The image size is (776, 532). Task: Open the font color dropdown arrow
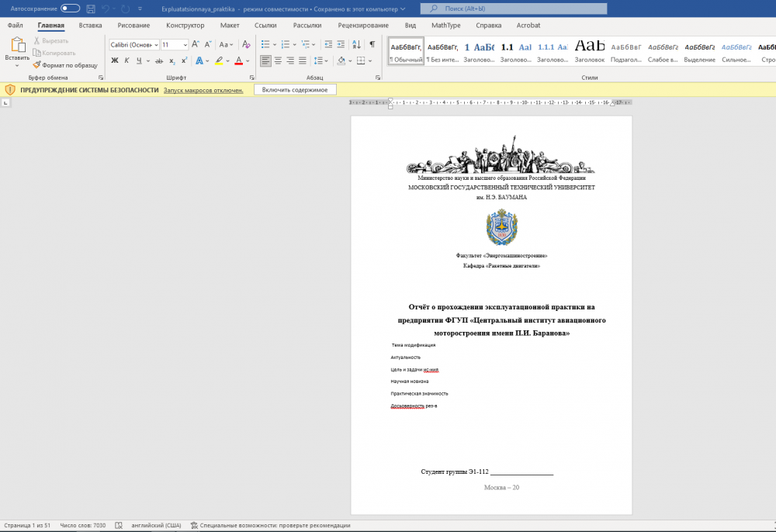coord(248,60)
